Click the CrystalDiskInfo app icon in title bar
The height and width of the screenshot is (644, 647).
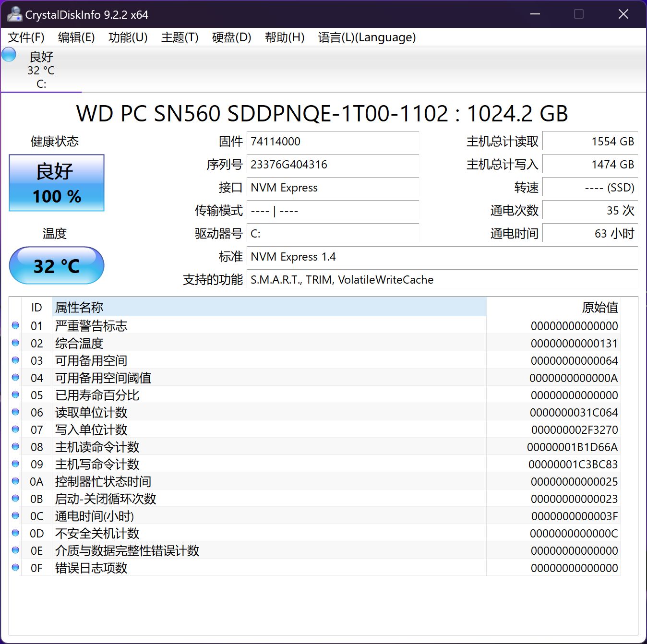pos(14,14)
